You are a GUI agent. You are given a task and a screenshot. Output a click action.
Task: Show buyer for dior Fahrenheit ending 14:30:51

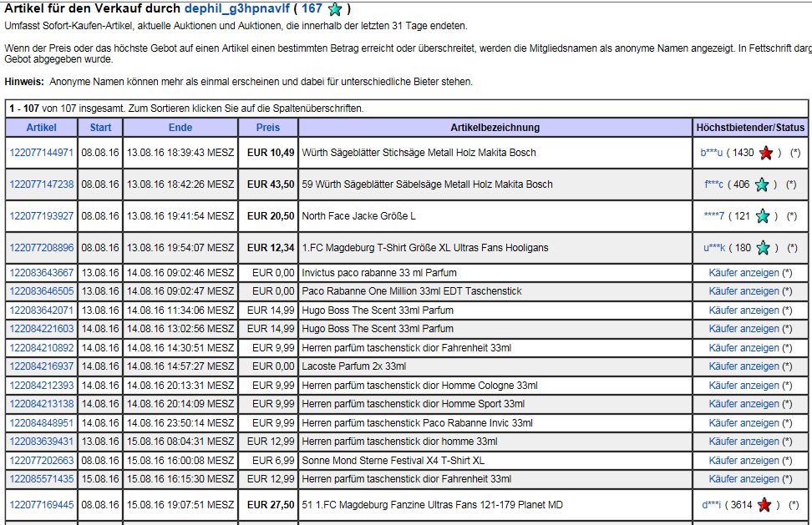tap(743, 347)
